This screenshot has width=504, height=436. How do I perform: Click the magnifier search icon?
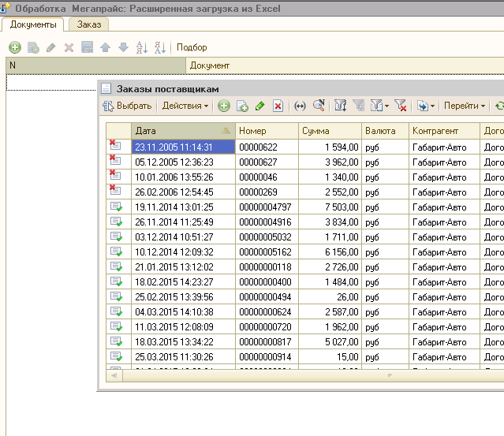pos(319,106)
